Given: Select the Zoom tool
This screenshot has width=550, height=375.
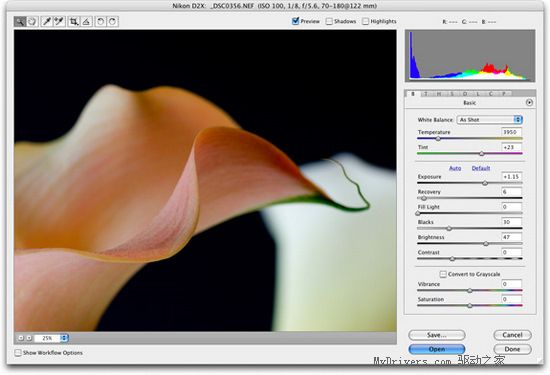Looking at the screenshot, I should click(x=20, y=22).
